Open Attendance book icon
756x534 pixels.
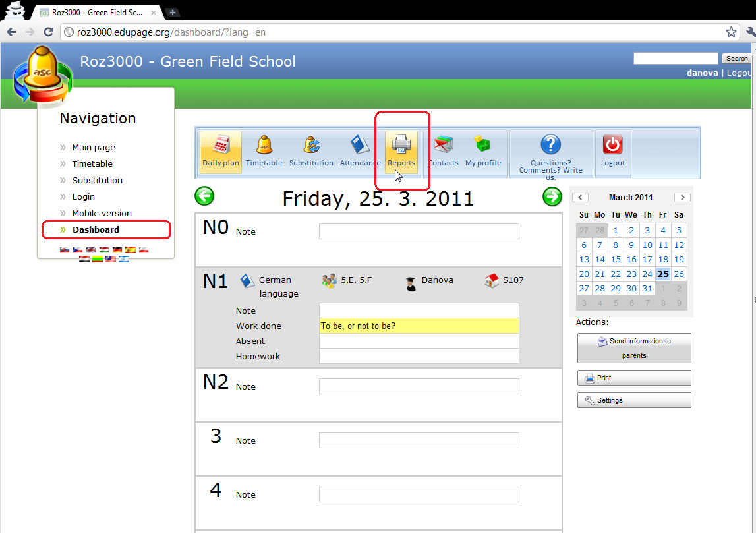point(360,146)
